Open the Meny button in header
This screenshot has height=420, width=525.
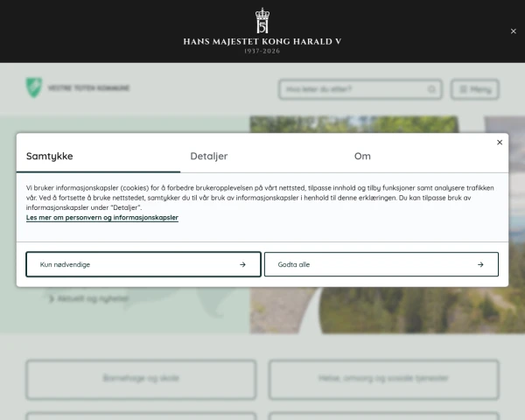[x=475, y=89]
